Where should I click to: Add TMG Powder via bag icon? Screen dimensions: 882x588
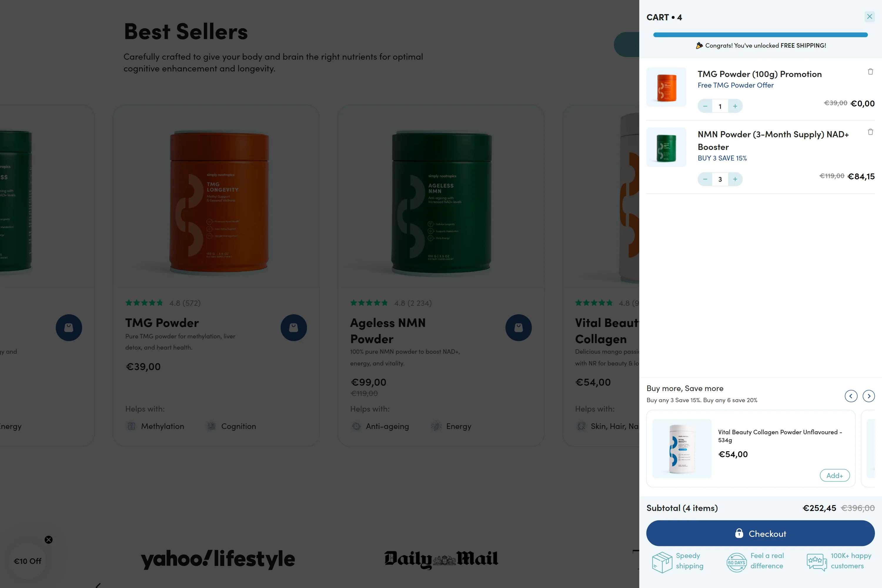(x=294, y=328)
